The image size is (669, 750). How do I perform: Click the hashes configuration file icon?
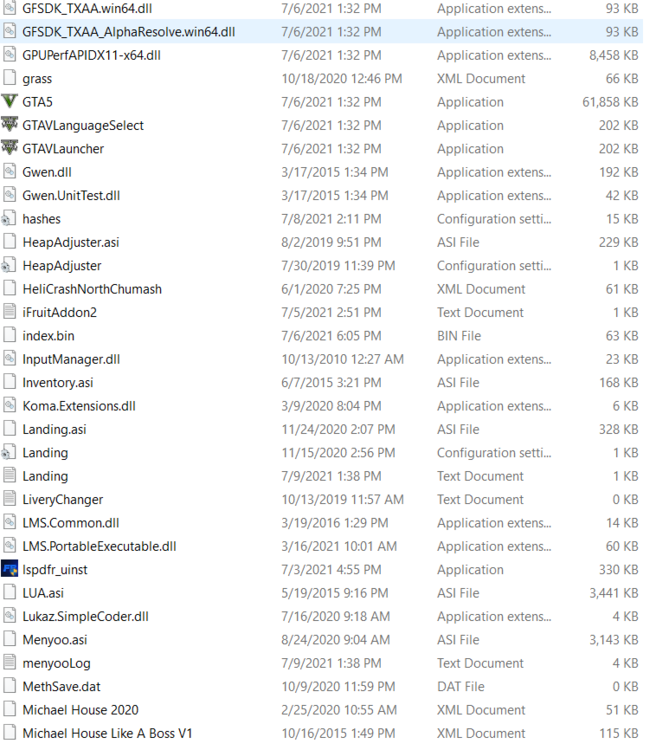click(x=9, y=219)
